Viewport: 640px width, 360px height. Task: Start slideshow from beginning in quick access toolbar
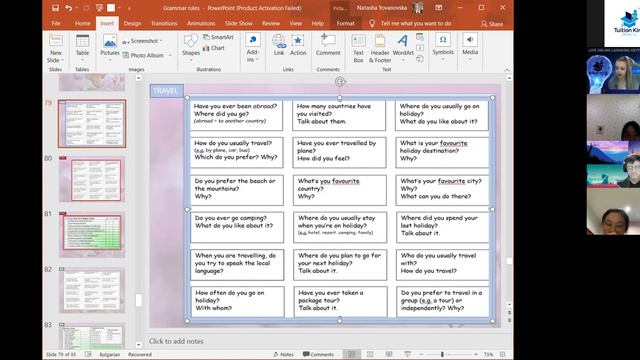[x=99, y=8]
